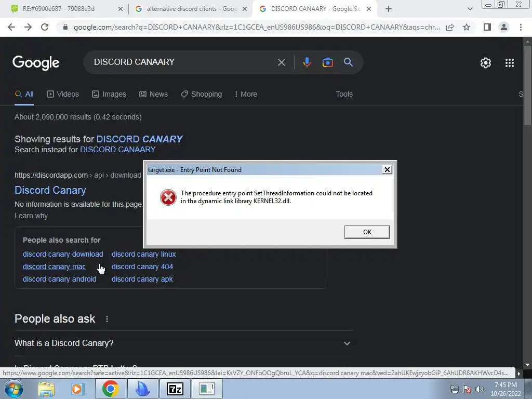Open the Windows Start menu
This screenshot has height=399, width=532.
(14, 389)
